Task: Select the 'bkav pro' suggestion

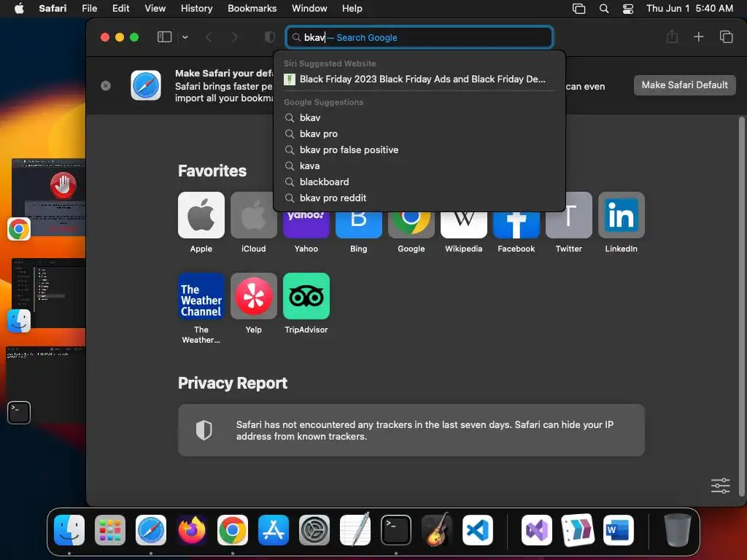Action: [x=419, y=134]
